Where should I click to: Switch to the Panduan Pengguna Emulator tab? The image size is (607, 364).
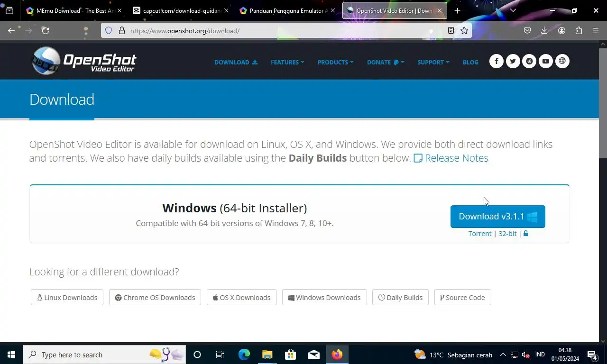click(287, 10)
